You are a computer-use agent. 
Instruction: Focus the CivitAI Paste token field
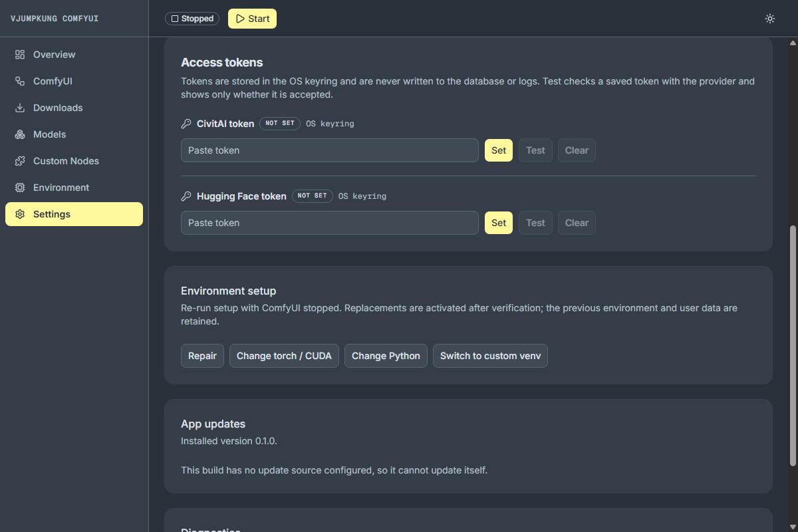pos(330,150)
